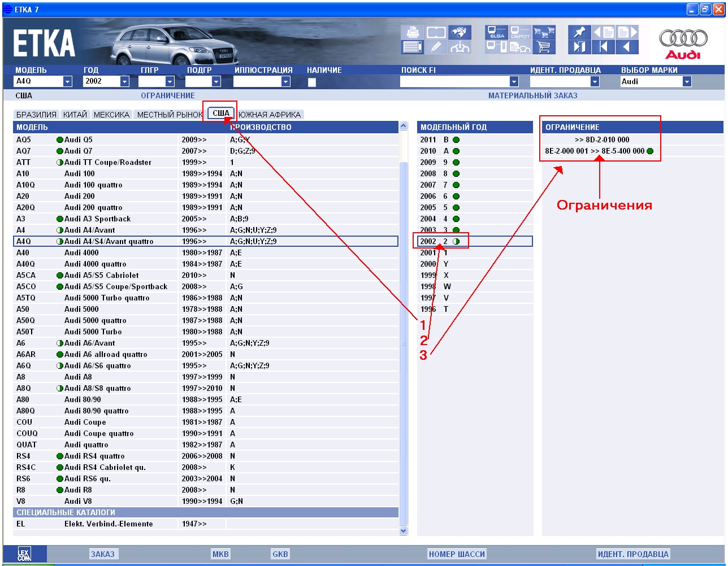Select the Audi TT Coupe/Roadster row
Image resolution: width=728 pixels, height=566 pixels.
pyautogui.click(x=206, y=162)
